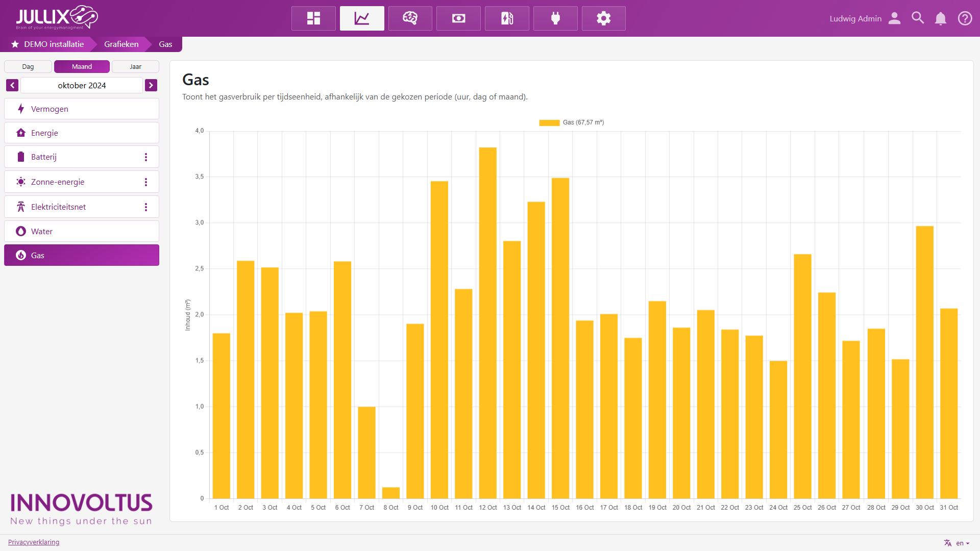Go to the next month arrow
980x551 pixels.
click(151, 85)
